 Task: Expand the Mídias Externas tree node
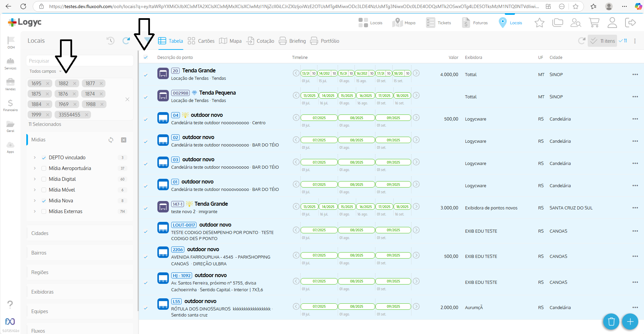35,211
